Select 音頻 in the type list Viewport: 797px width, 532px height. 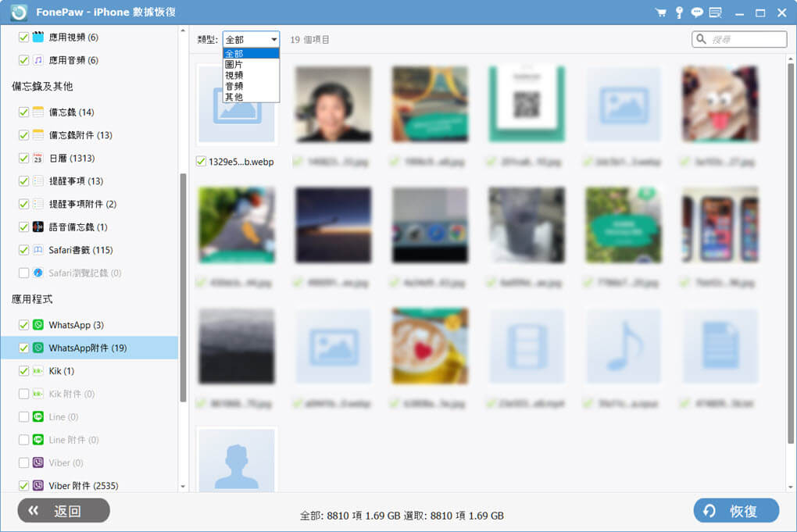234,87
